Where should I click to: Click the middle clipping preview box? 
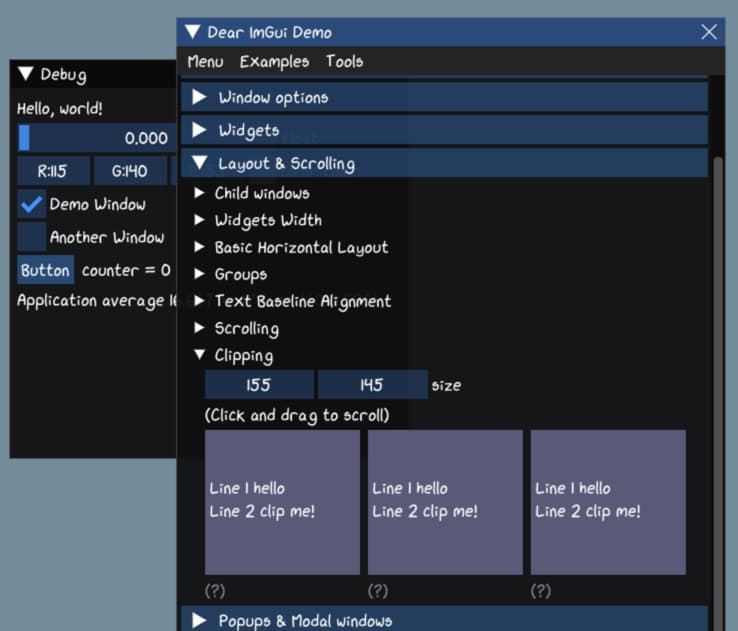pyautogui.click(x=445, y=502)
